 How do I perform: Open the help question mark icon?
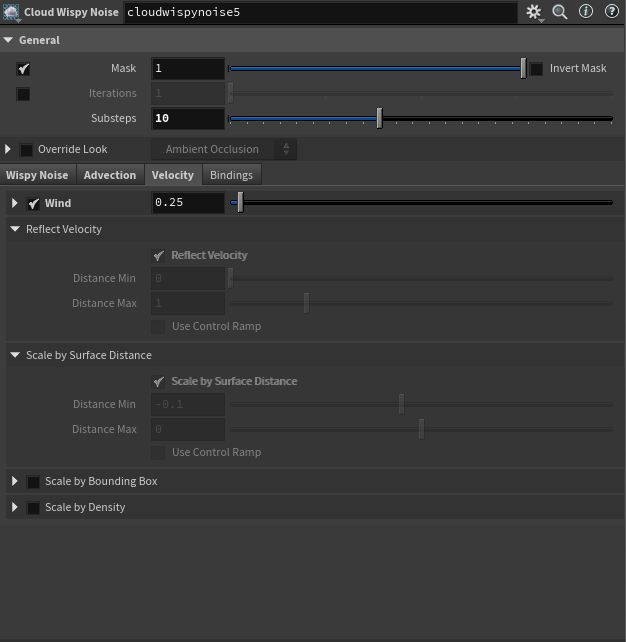(x=612, y=11)
